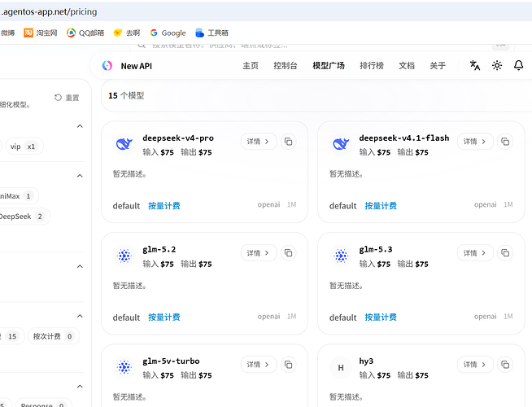Copy the glm-5.2 model name
This screenshot has height=407, width=532.
pos(289,253)
